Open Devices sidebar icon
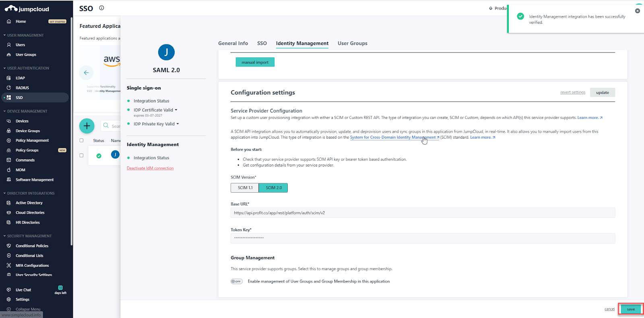Viewport: 644px width, 318px height. click(9, 121)
